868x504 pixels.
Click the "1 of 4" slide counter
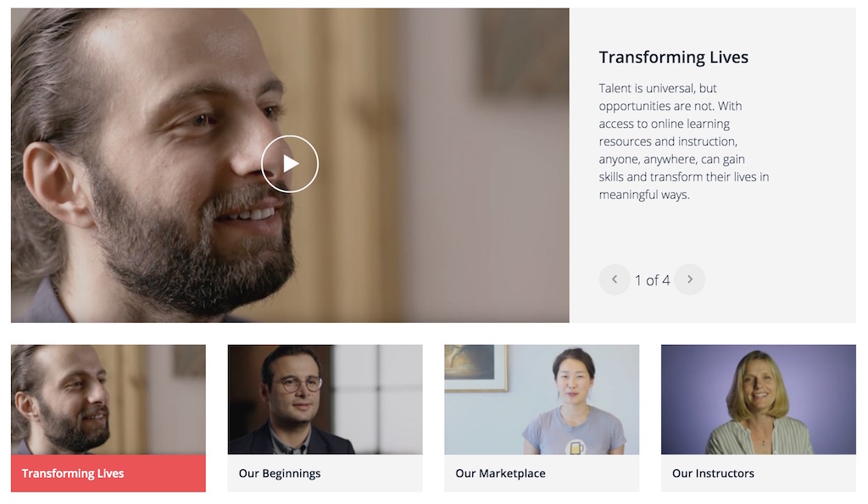(652, 280)
